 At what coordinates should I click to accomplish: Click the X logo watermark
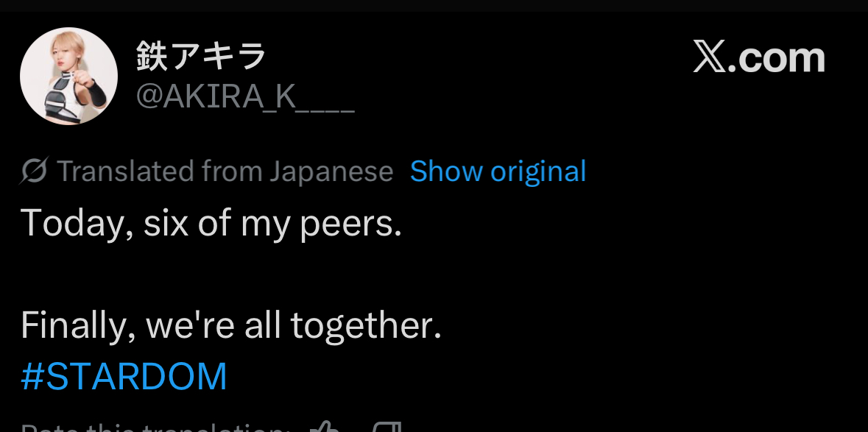[709, 57]
